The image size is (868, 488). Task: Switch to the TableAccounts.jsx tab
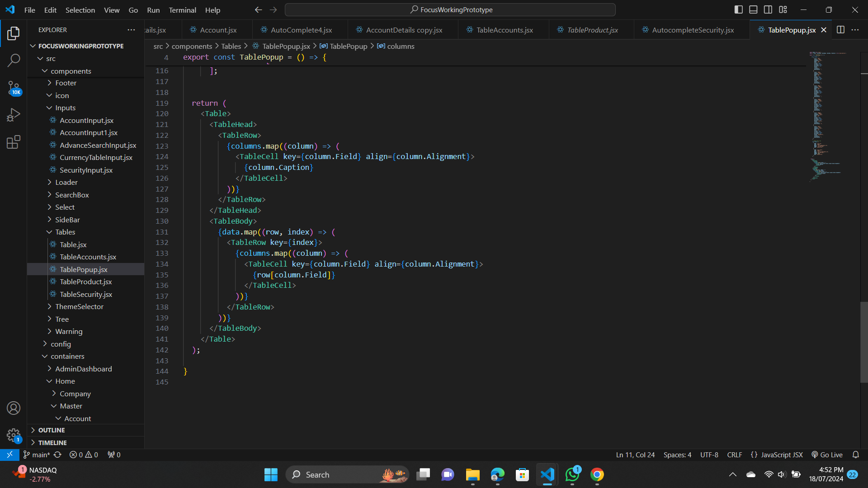(504, 30)
